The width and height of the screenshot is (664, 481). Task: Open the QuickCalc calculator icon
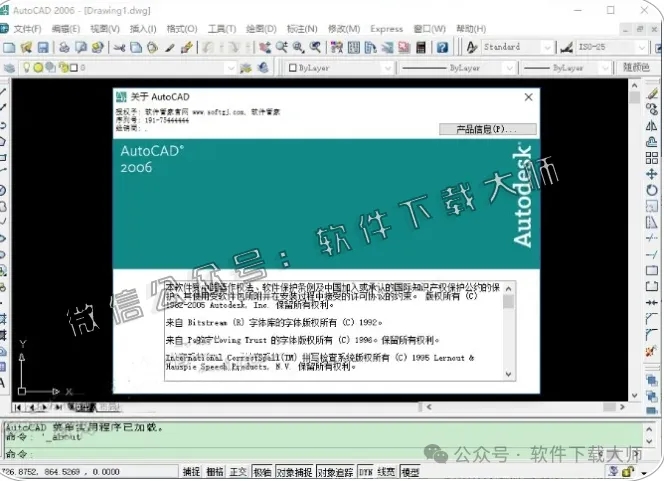point(421,47)
